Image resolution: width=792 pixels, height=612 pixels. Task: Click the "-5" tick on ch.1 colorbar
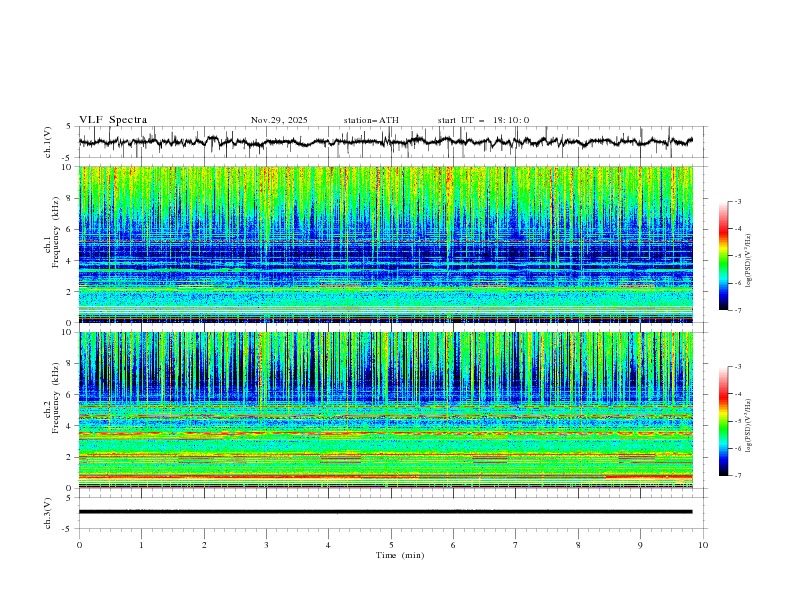tap(738, 256)
